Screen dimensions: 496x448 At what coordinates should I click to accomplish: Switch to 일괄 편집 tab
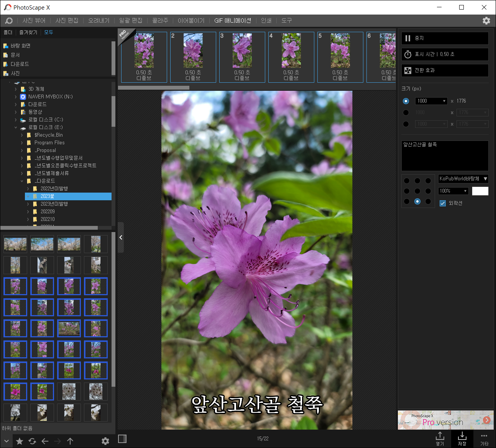click(131, 21)
